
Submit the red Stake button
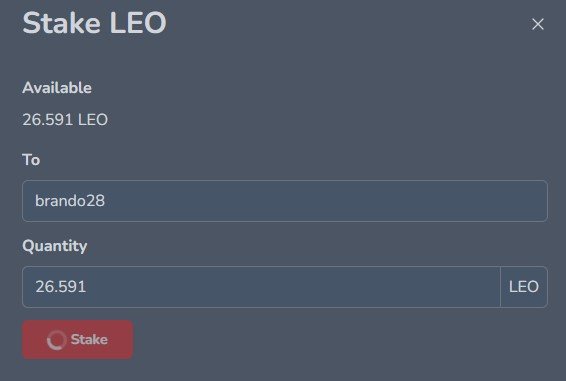pyautogui.click(x=78, y=339)
